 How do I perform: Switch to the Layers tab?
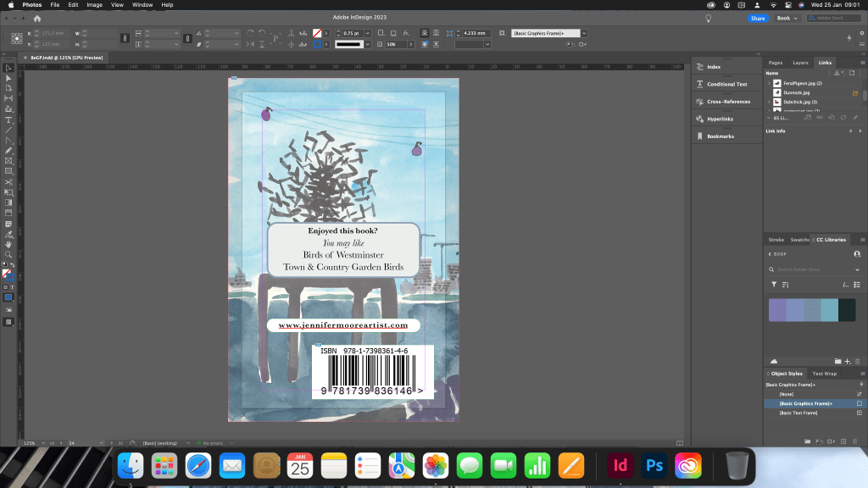click(x=800, y=63)
